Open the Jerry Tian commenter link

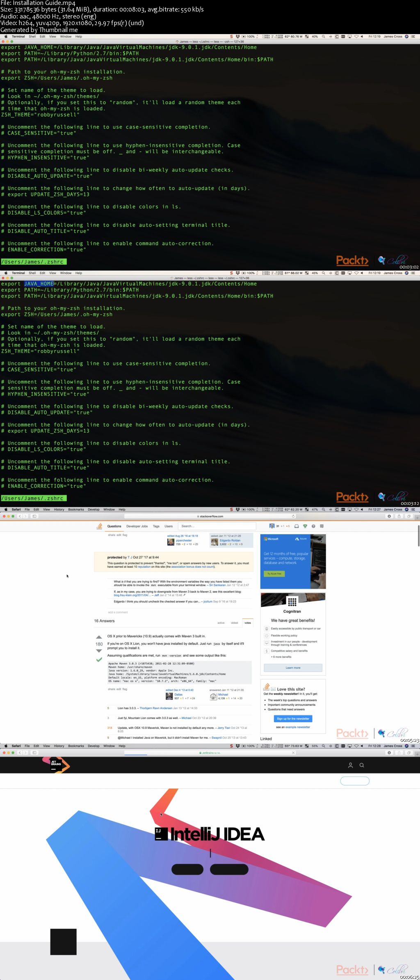coord(224,728)
